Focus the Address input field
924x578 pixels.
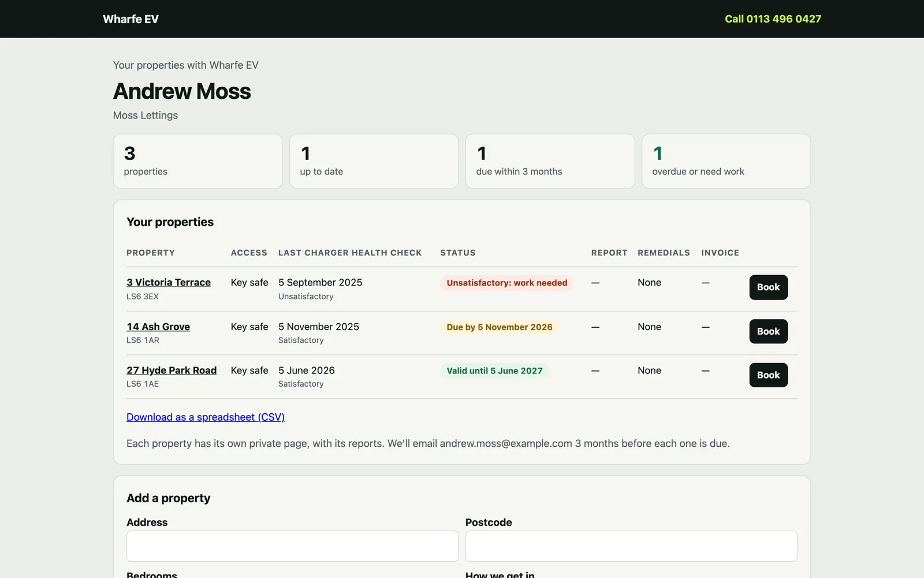coord(292,546)
